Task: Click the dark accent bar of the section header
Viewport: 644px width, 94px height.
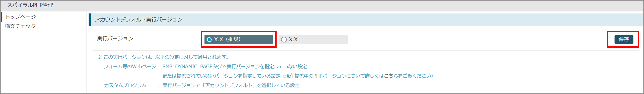Action: [x=90, y=20]
